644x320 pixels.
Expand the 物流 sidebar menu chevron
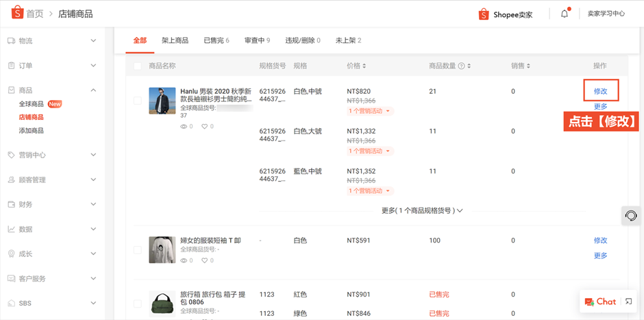(x=93, y=40)
